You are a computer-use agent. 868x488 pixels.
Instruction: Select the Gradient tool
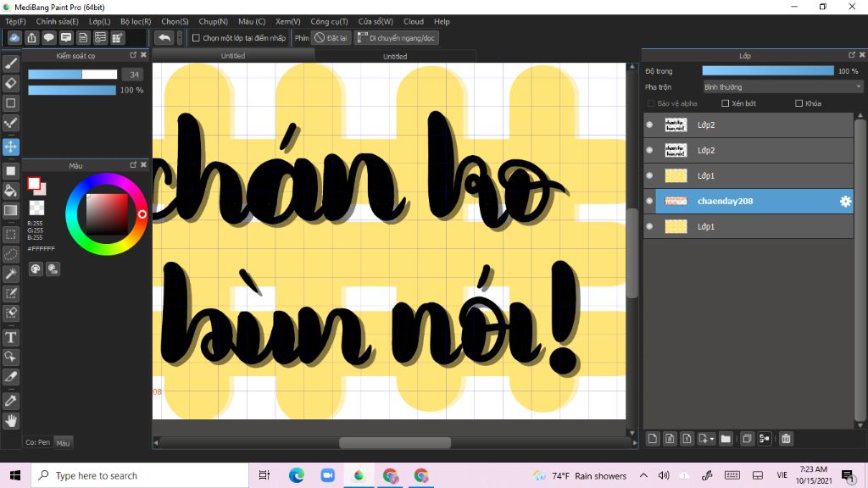(10, 210)
